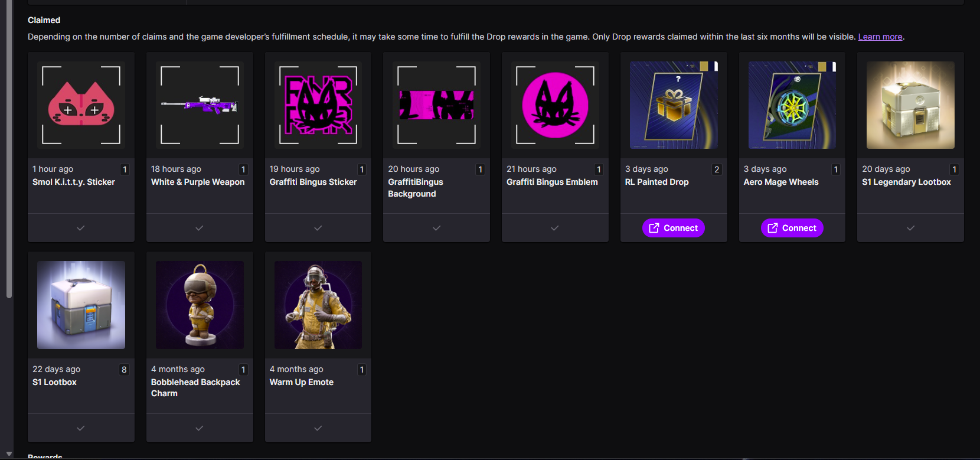Click the Smol K.i.t.t.y. Sticker image

(x=81, y=105)
